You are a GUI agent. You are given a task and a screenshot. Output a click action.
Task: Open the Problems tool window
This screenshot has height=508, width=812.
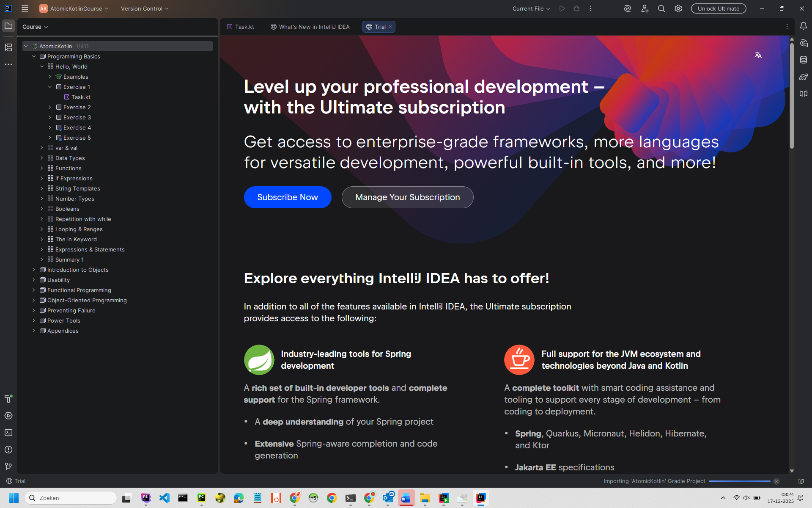click(x=8, y=450)
